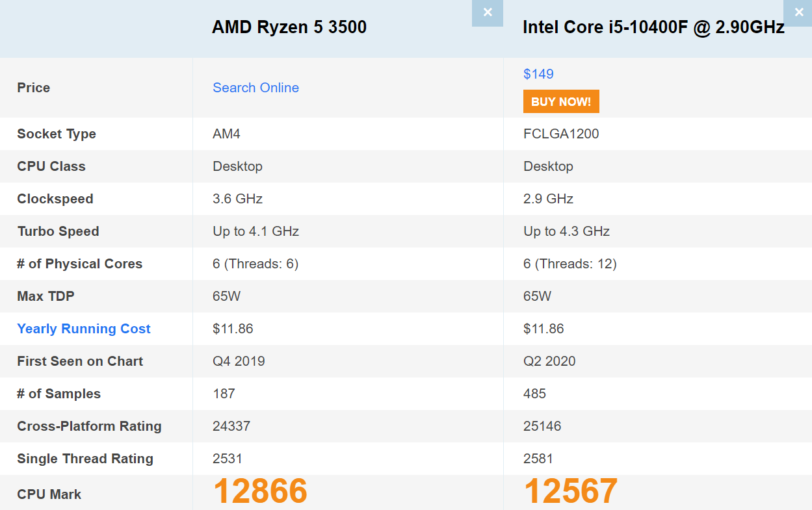Image resolution: width=812 pixels, height=510 pixels.
Task: Click the 6 (Threads: 6) cores value
Action: 255,264
